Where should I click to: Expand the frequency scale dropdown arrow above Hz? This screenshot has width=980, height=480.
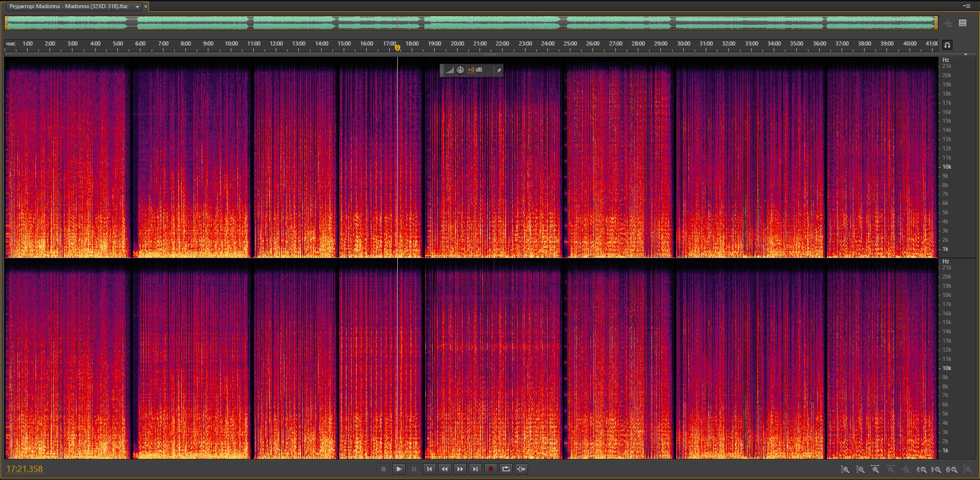pyautogui.click(x=965, y=54)
